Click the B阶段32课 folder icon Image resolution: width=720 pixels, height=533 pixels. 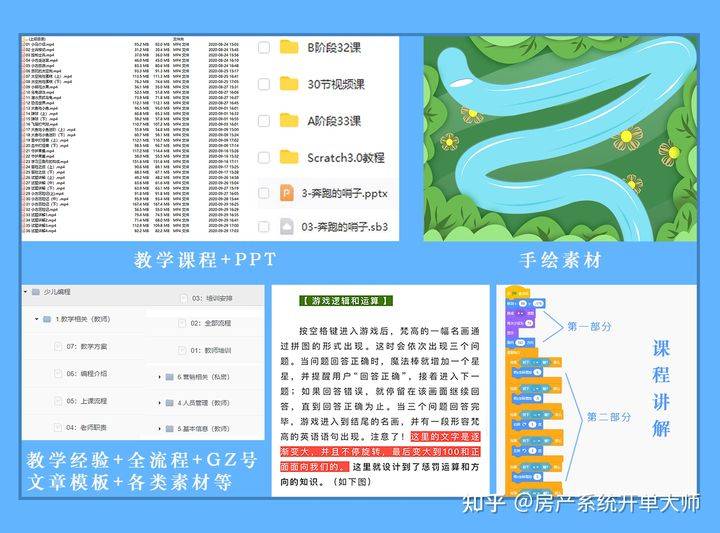tap(289, 47)
